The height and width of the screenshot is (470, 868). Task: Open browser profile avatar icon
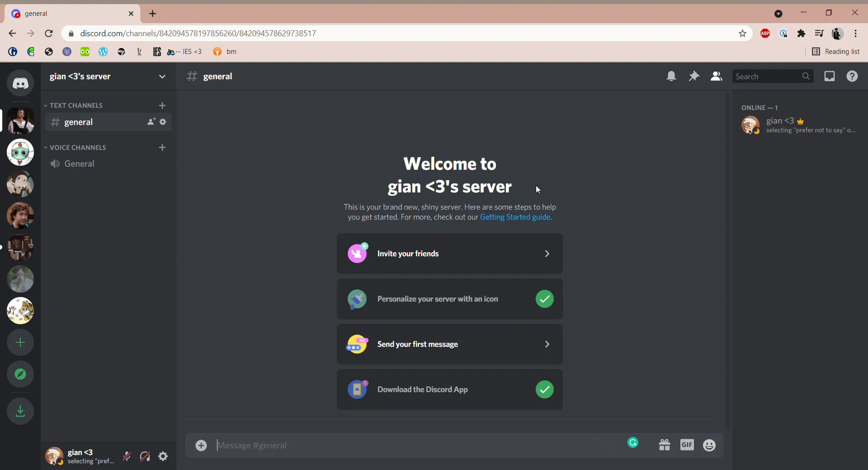pos(837,33)
